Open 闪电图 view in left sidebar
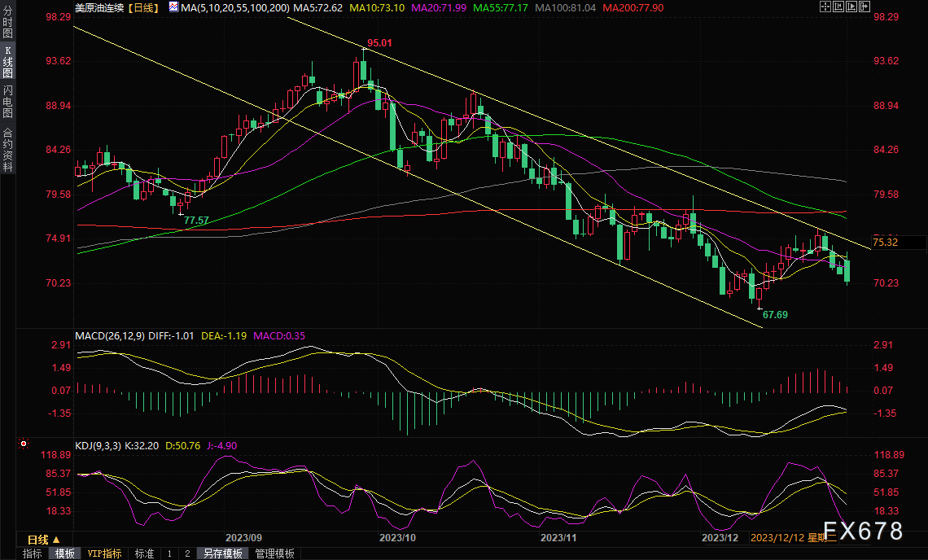Screen dimensions: 928x560 (x=7, y=101)
